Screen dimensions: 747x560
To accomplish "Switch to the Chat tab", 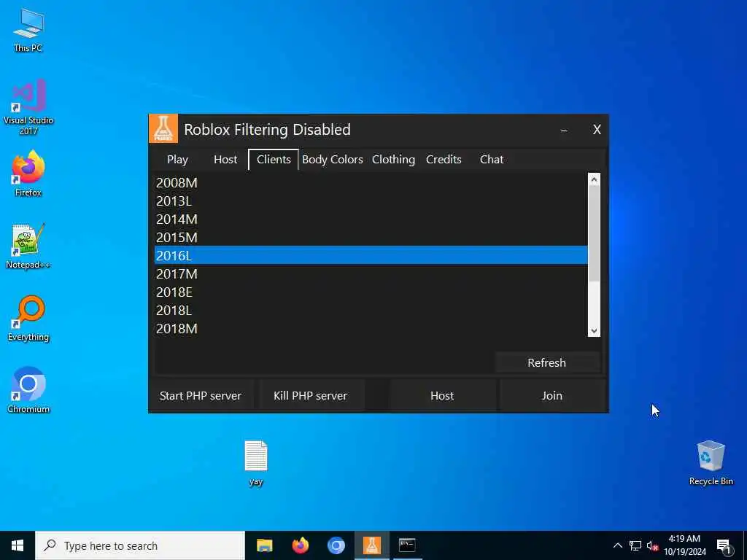I will [492, 160].
